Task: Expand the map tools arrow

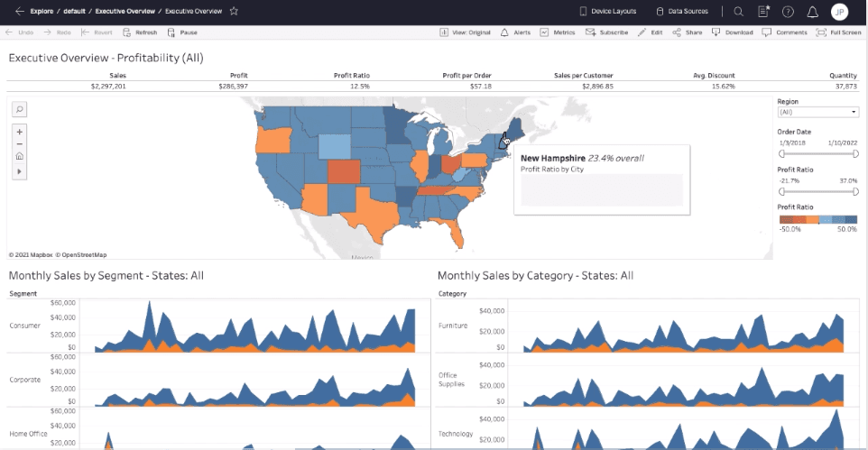Action: 19,171
